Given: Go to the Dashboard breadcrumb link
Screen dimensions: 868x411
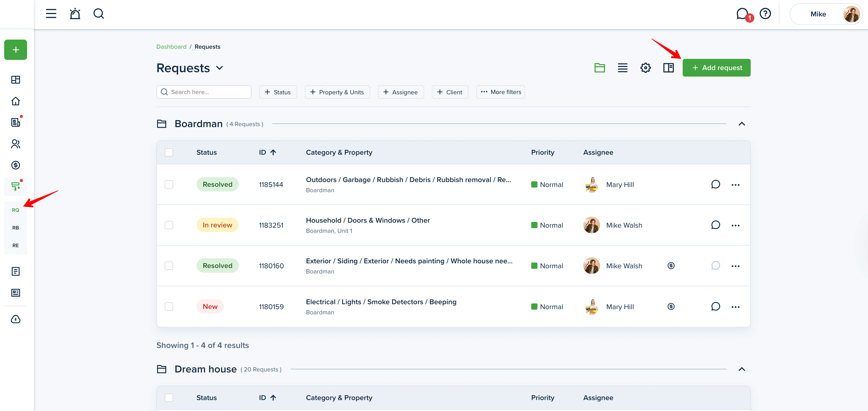Looking at the screenshot, I should click(x=171, y=47).
